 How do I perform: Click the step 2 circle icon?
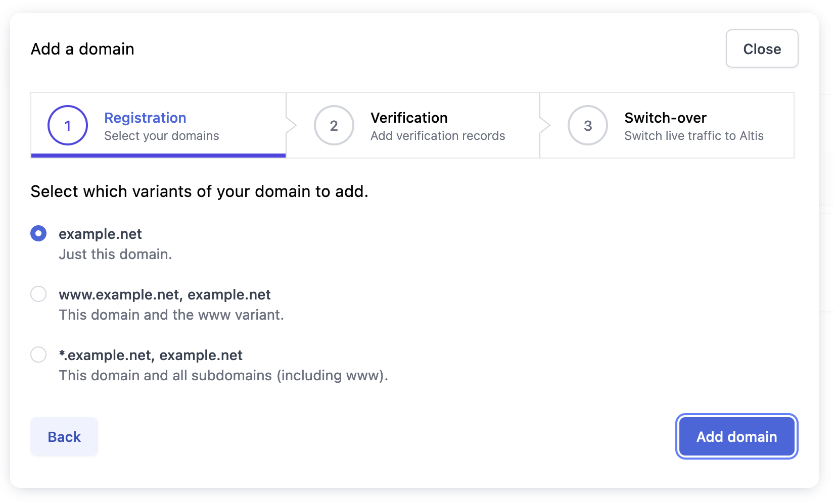click(x=334, y=125)
